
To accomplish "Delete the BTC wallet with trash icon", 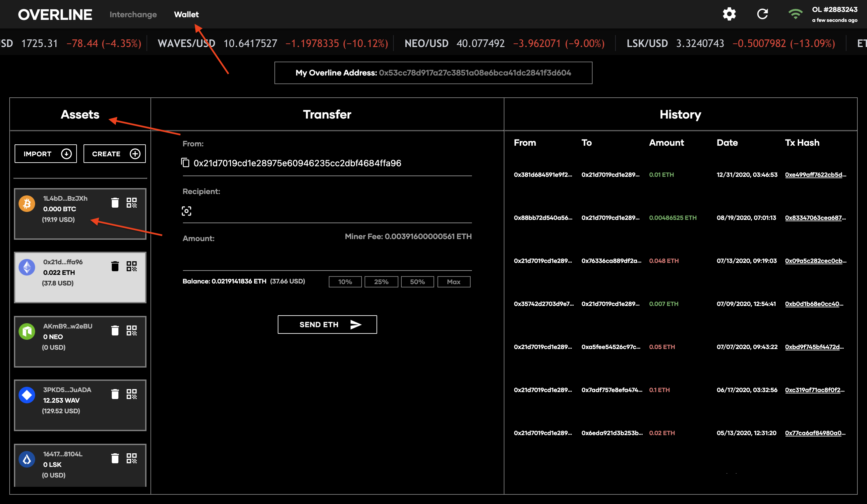I will point(115,202).
